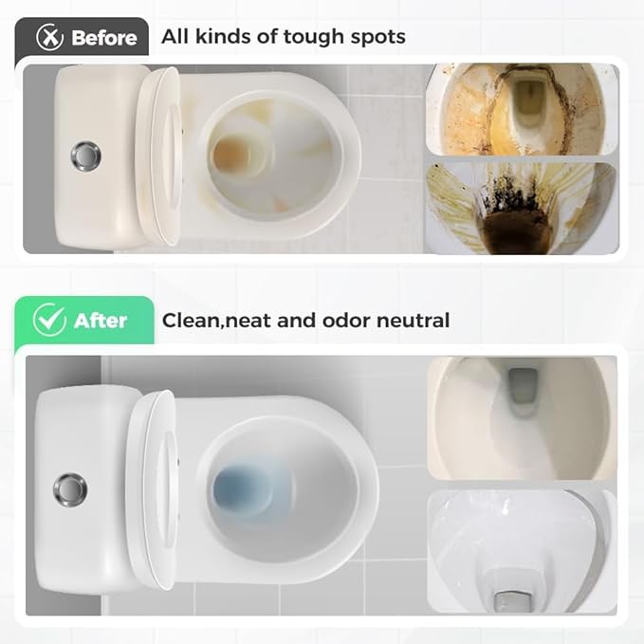Click the flush button on the clean toilet
Screen dimensions: 644x644
(x=70, y=489)
